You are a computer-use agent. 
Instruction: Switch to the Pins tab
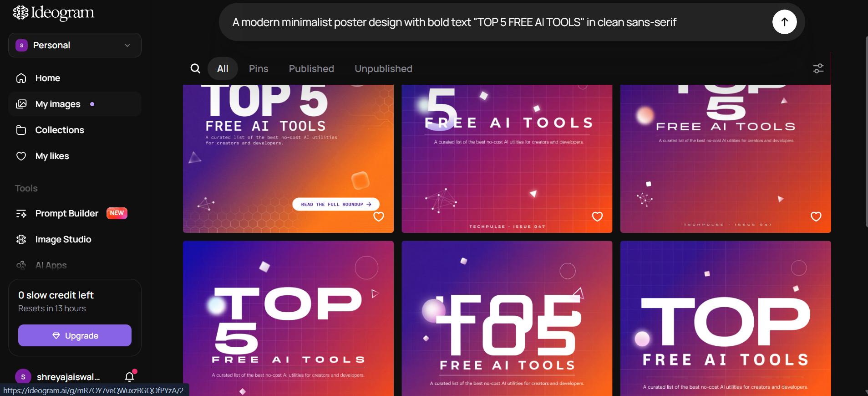(x=259, y=68)
